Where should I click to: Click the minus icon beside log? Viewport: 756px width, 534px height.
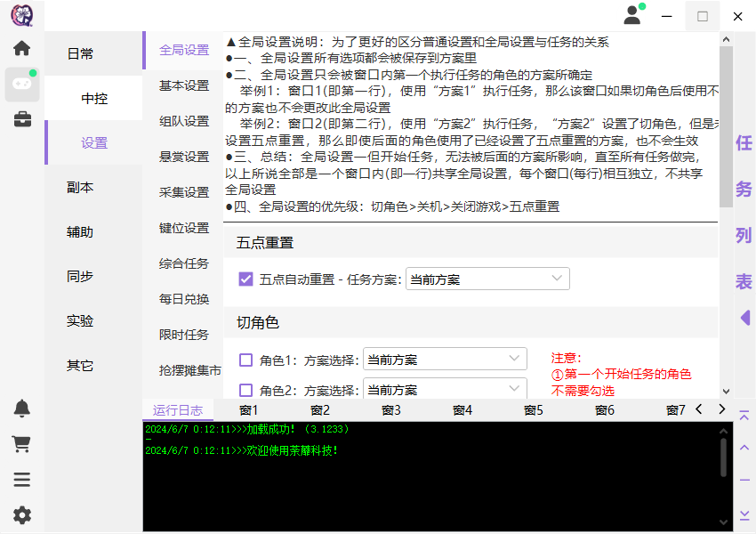(744, 480)
